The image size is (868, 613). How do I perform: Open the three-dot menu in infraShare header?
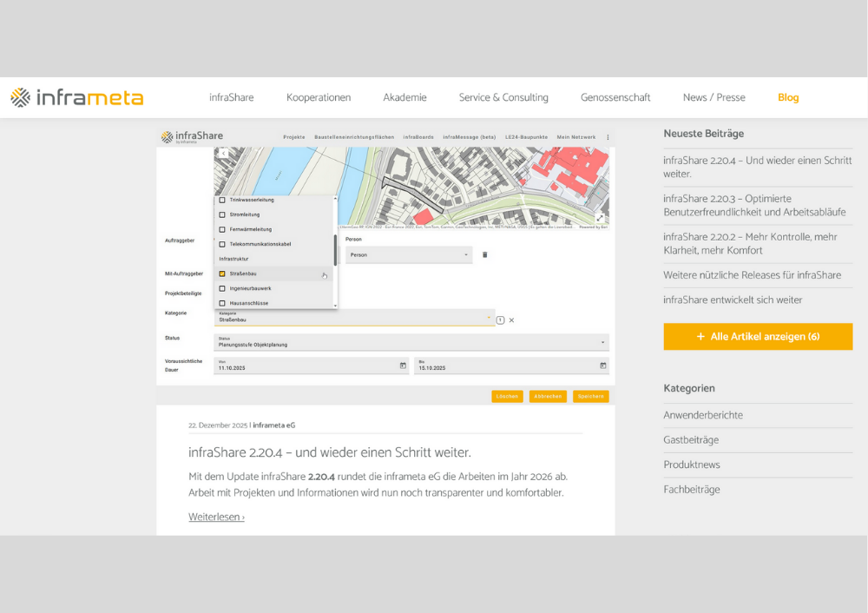point(608,137)
